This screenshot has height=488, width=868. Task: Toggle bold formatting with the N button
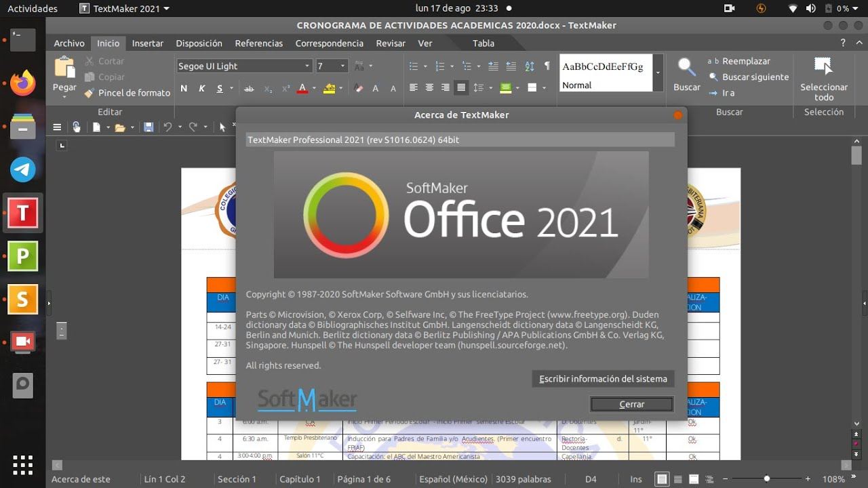tap(184, 88)
